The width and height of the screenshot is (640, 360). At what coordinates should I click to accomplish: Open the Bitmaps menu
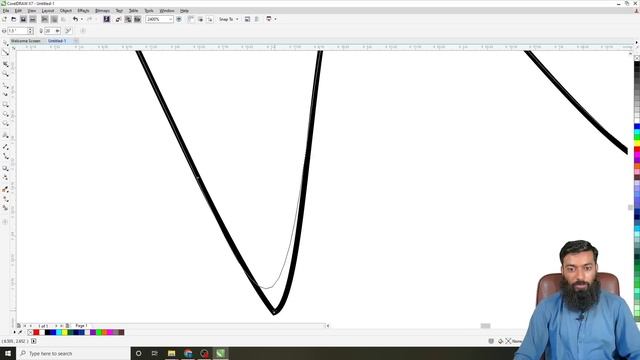click(x=102, y=11)
